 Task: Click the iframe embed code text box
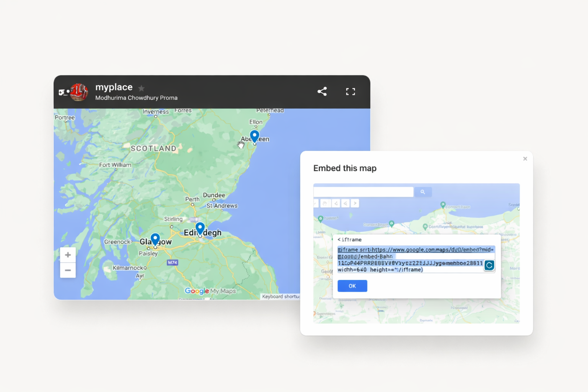(410, 260)
